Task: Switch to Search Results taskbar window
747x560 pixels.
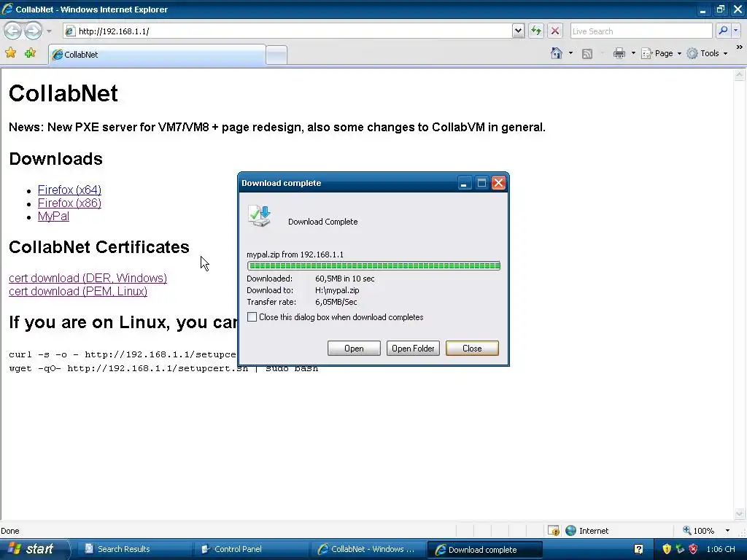Action: 133,549
